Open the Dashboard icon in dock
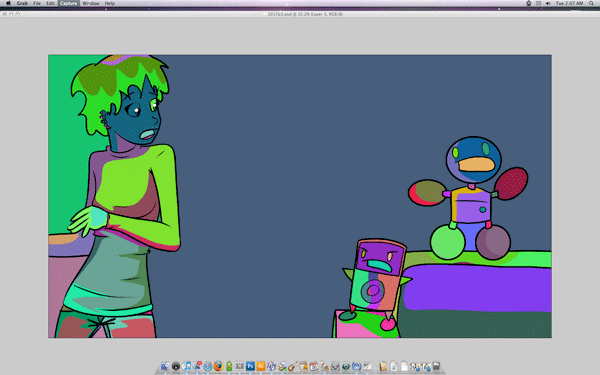The height and width of the screenshot is (375, 600). pyautogui.click(x=176, y=366)
